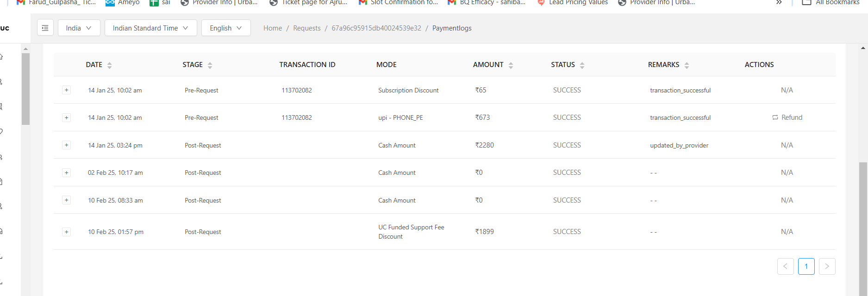Expand the upi PHONE_PE payment row

pos(67,117)
